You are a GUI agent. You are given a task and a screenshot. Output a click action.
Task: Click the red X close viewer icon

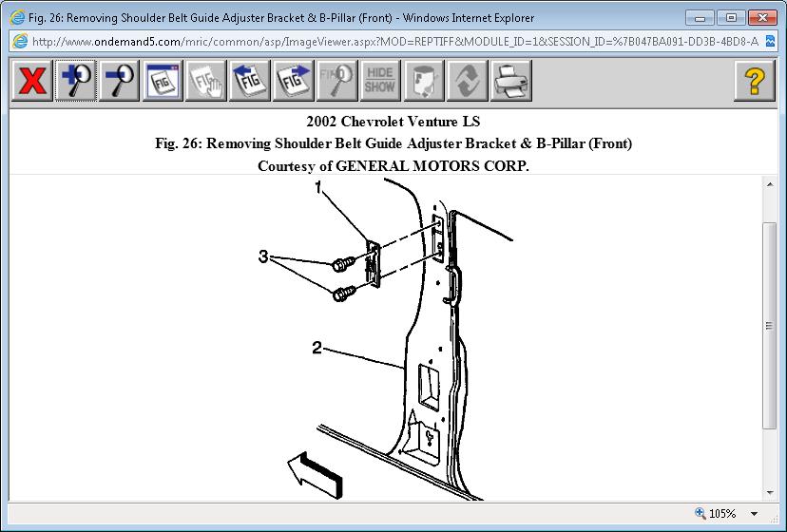pyautogui.click(x=32, y=81)
